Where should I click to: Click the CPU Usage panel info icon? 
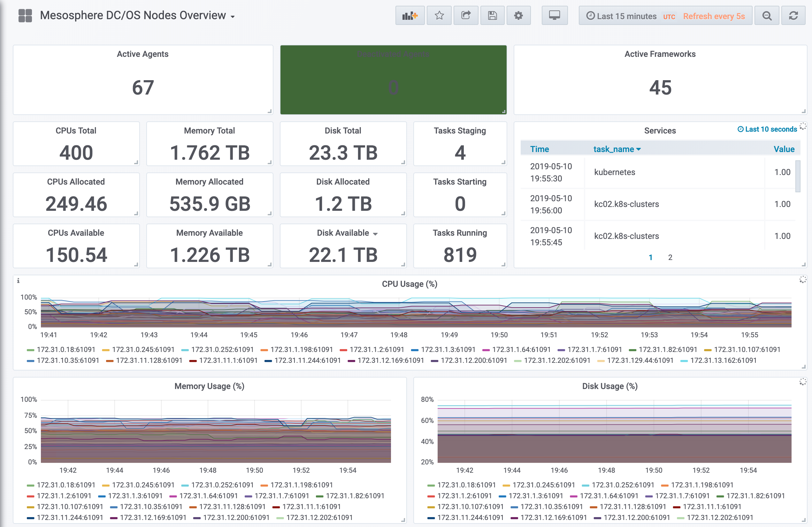[x=18, y=281]
